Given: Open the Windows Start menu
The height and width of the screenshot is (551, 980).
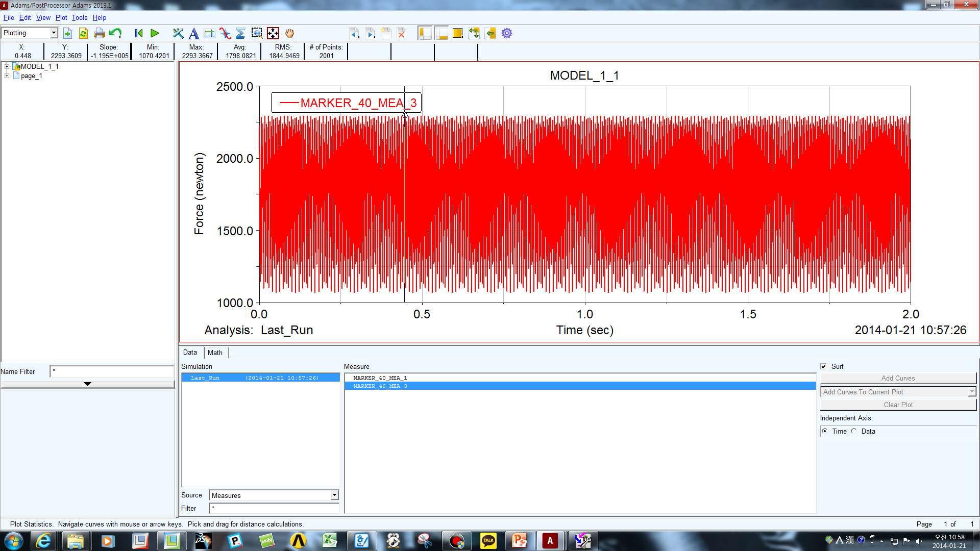Looking at the screenshot, I should point(14,541).
